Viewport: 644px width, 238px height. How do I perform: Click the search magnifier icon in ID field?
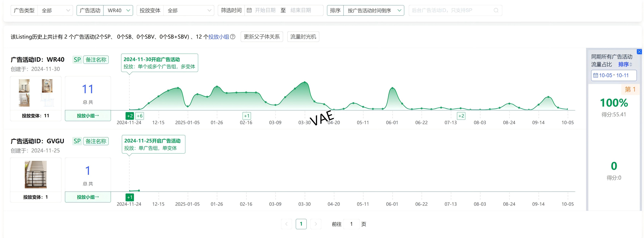pos(496,11)
